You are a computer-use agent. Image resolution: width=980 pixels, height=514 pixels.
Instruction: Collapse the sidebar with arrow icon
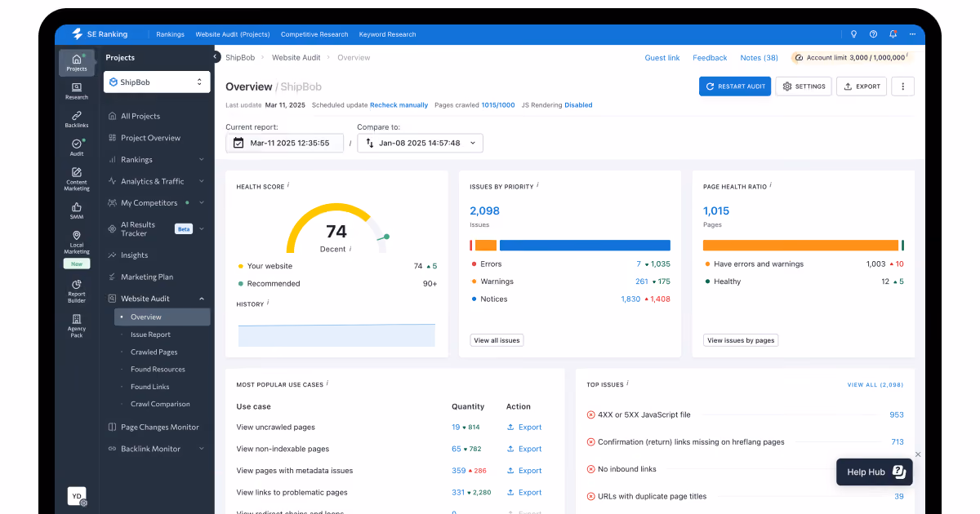[216, 57]
